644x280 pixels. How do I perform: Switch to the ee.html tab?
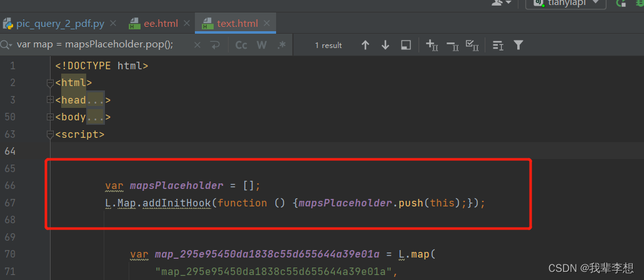[x=156, y=24]
